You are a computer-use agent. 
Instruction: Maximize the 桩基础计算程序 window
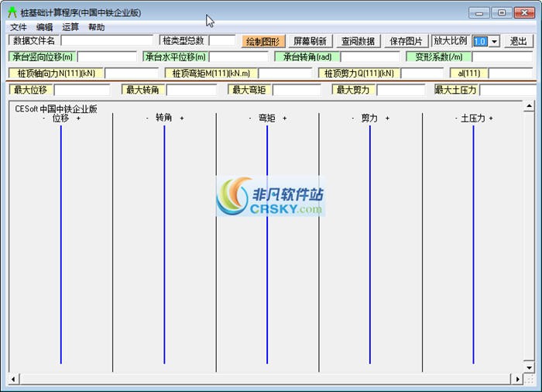point(502,13)
